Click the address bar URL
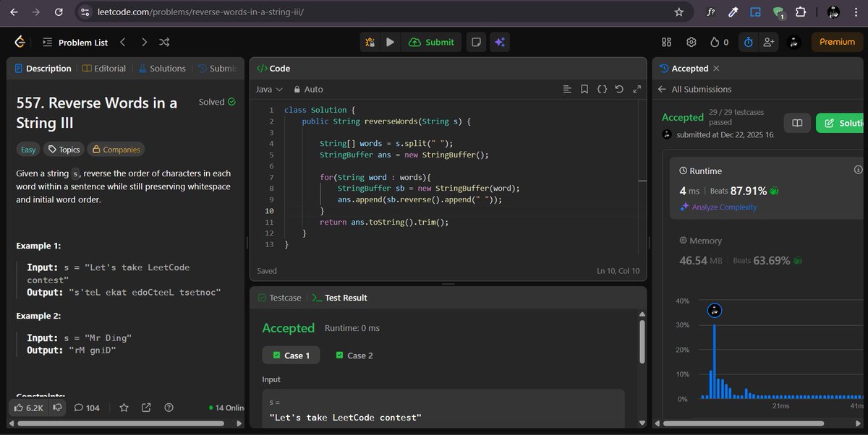This screenshot has width=868, height=435. tap(200, 12)
